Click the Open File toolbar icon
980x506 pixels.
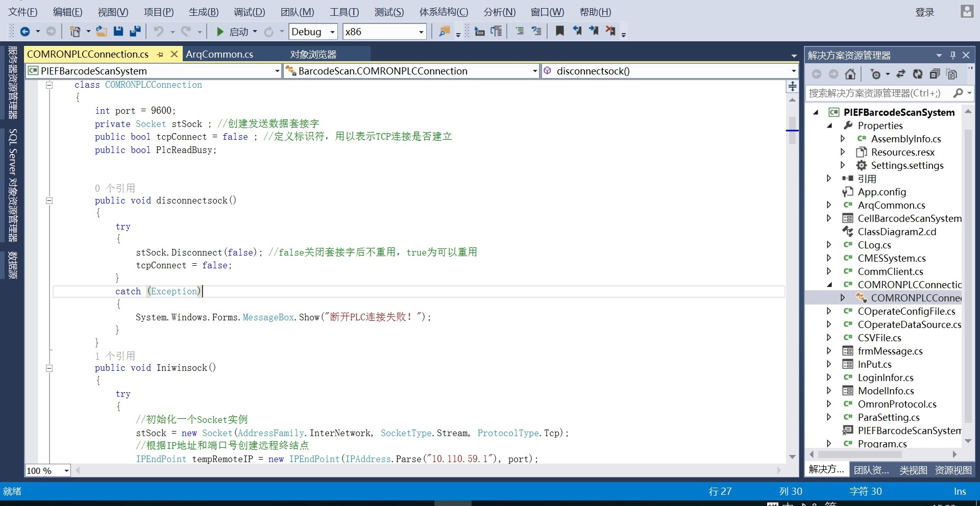click(x=102, y=32)
